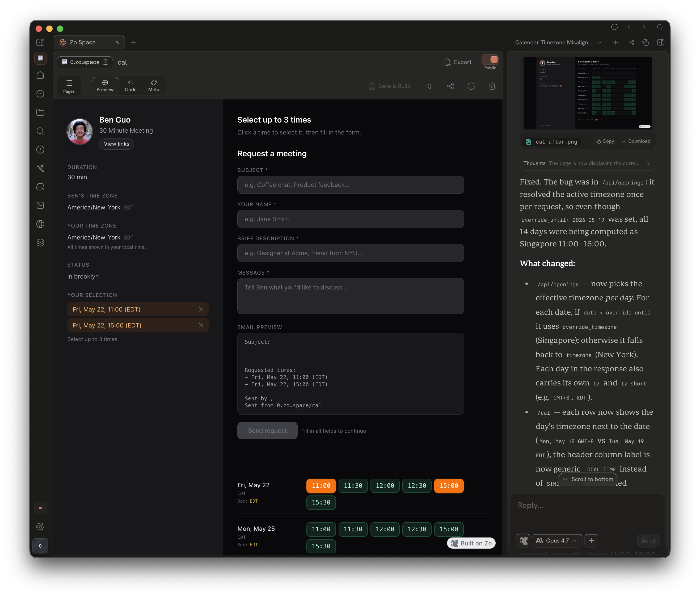This screenshot has width=700, height=597.
Task: Click the hand pointer icon in chat header
Action: 646,42
